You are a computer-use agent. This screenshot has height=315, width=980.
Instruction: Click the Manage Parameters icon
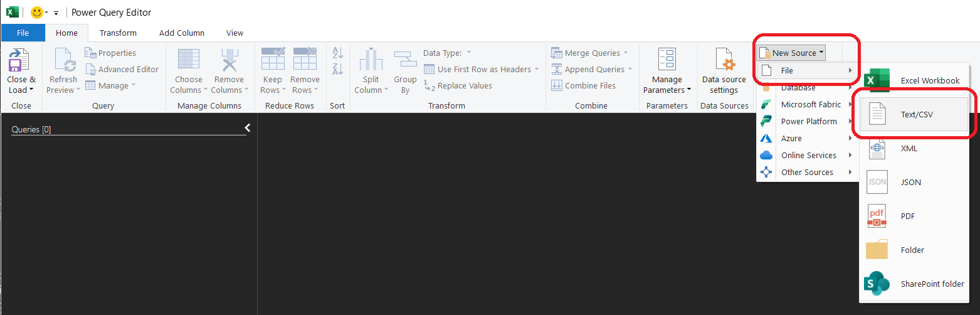(x=667, y=60)
